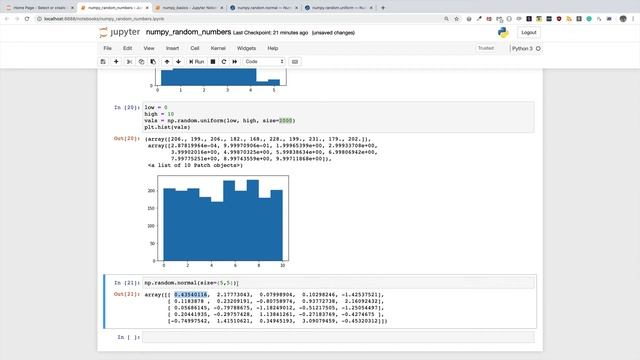Log out of Jupyter
The height and width of the screenshot is (360, 640).
tap(529, 32)
